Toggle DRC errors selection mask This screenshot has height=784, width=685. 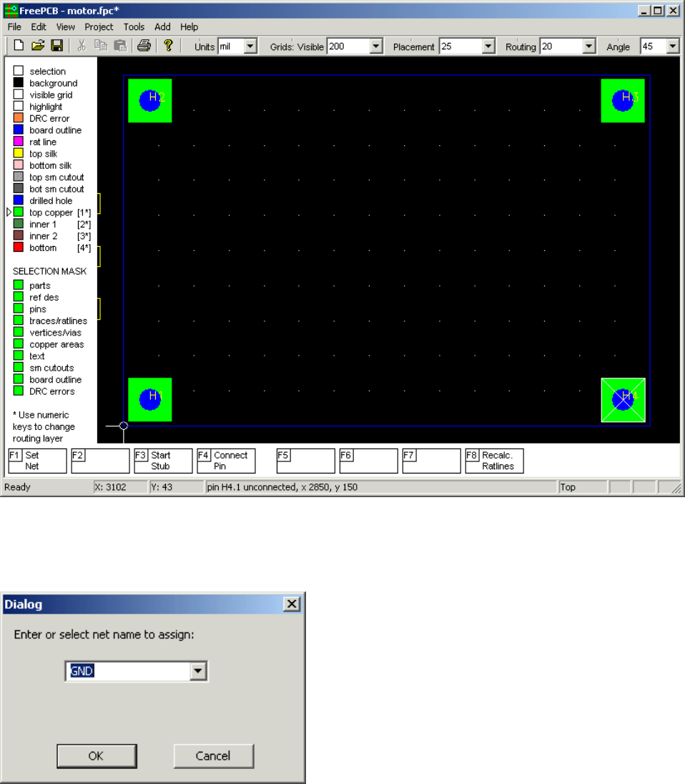pos(19,391)
